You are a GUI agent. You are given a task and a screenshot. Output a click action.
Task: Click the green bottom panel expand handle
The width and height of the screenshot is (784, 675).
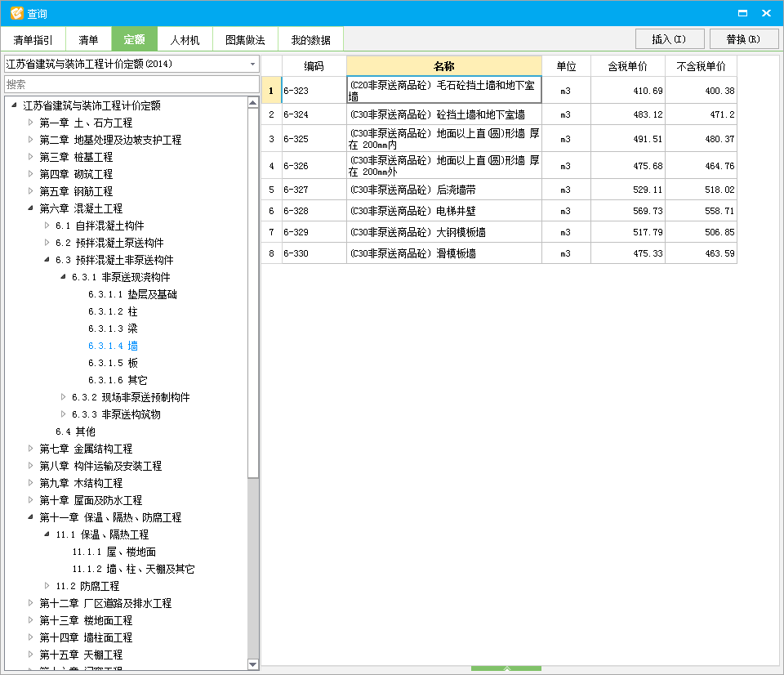click(x=506, y=668)
